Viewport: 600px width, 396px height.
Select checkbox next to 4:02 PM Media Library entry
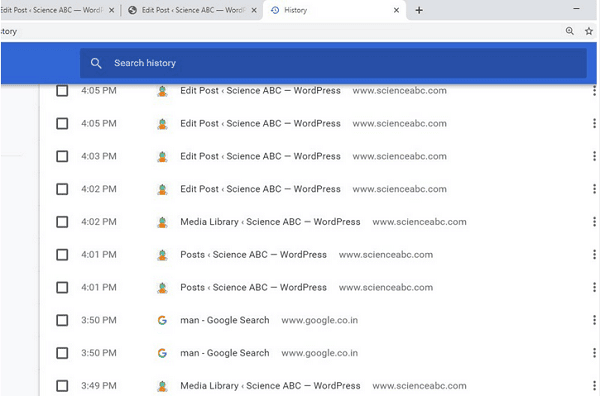62,222
